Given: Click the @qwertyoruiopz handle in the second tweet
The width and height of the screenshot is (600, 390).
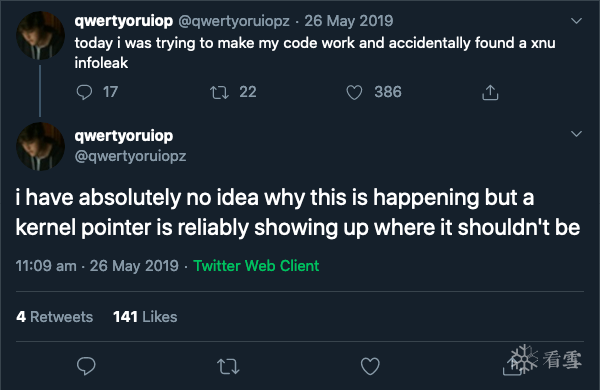Looking at the screenshot, I should (x=130, y=156).
